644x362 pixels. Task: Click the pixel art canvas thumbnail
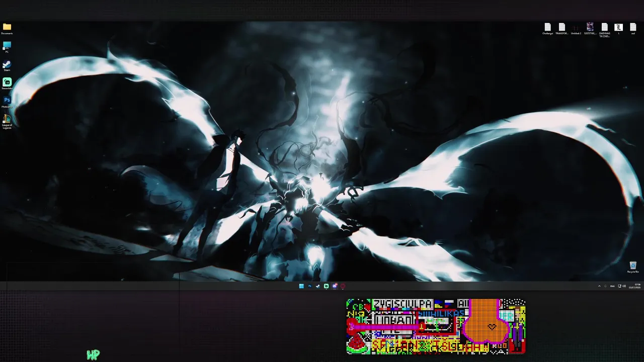pyautogui.click(x=436, y=326)
